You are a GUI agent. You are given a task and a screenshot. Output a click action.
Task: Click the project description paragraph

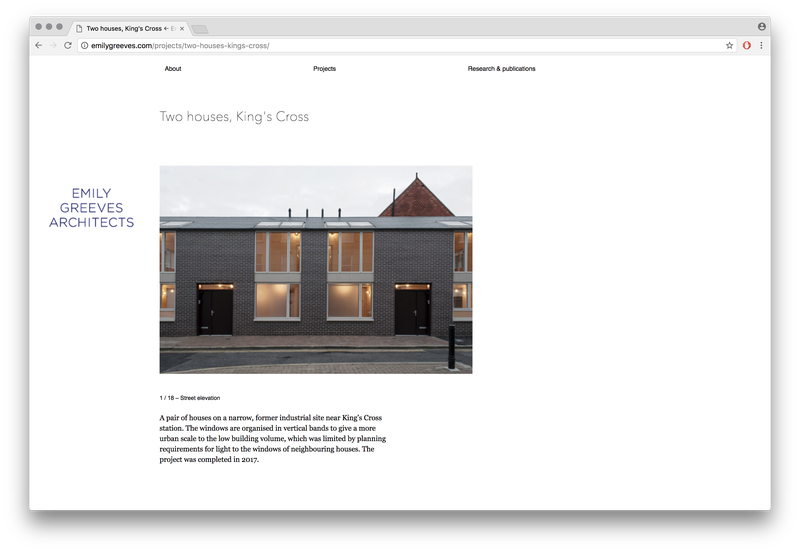click(x=273, y=438)
